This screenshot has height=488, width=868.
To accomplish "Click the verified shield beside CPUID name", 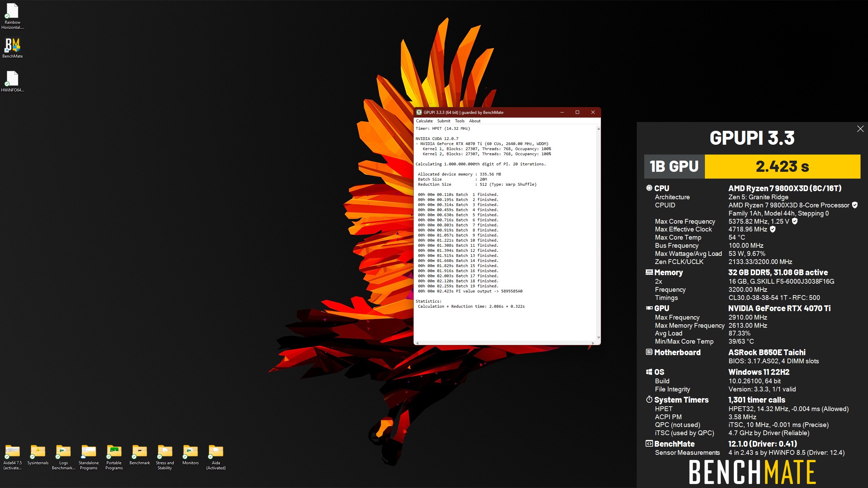I will pos(855,205).
